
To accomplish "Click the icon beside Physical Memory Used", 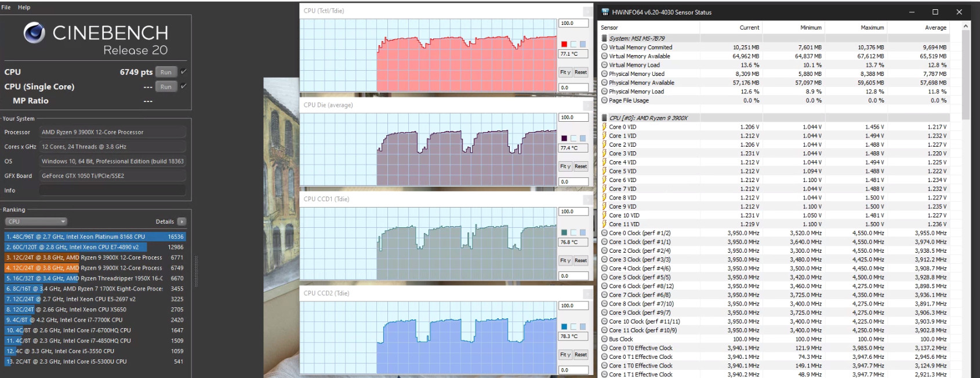I will click(x=604, y=74).
